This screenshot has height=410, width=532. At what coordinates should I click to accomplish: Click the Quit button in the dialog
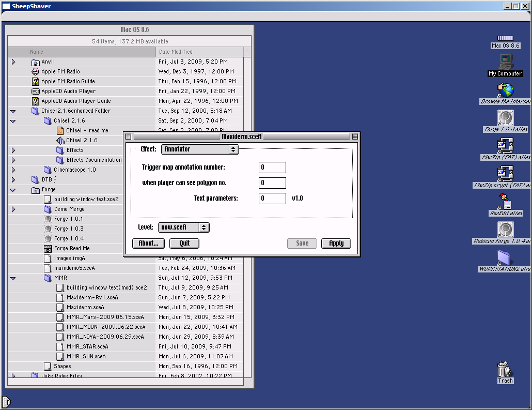pos(184,244)
